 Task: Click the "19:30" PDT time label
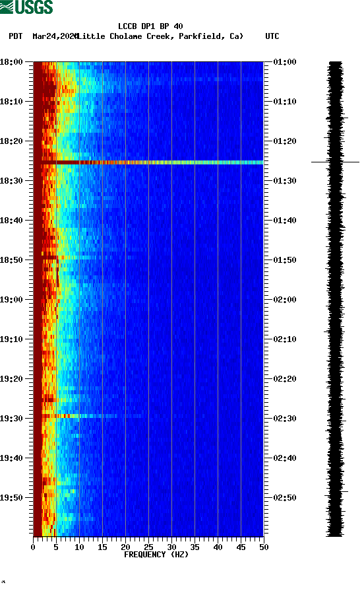11,419
